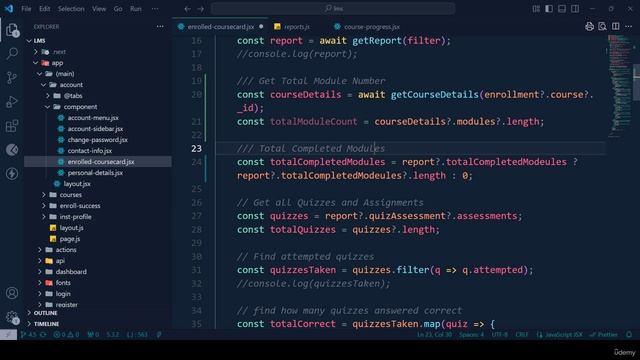
Task: Click the Accounts icon in activity bar
Action: (x=12, y=293)
